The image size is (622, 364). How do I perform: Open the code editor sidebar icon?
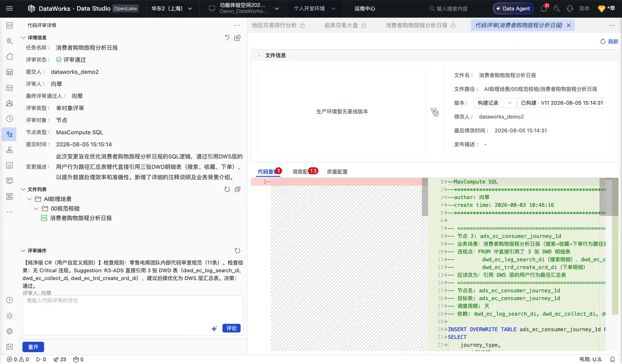[9, 25]
